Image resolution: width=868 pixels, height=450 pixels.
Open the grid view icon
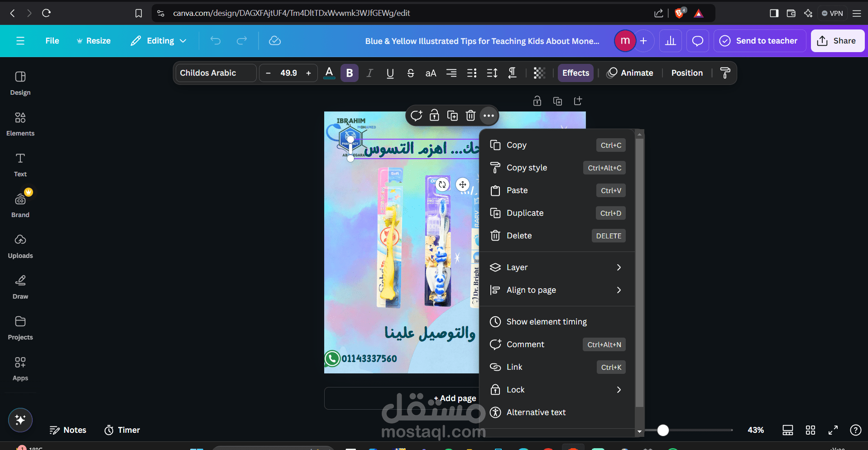pos(810,430)
